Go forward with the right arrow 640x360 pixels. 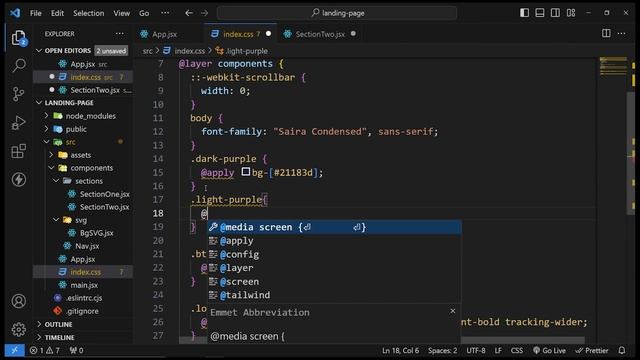(204, 13)
